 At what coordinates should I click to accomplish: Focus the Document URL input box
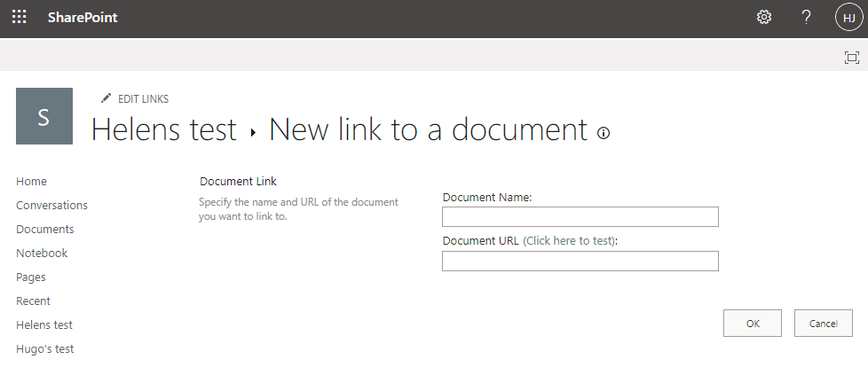580,261
